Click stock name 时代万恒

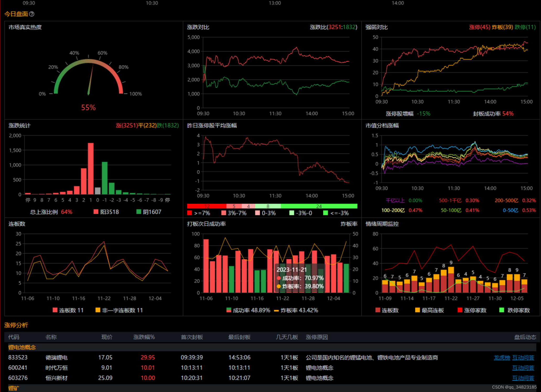click(x=56, y=368)
